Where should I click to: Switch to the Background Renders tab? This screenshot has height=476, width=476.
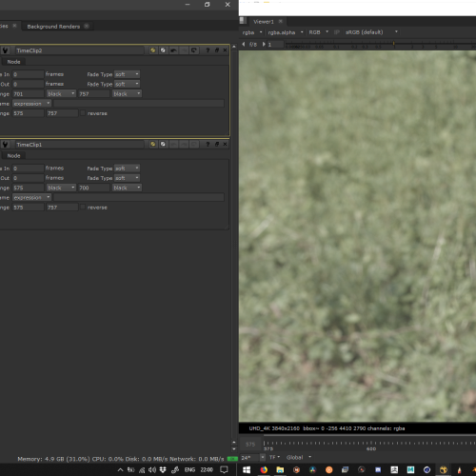53,27
